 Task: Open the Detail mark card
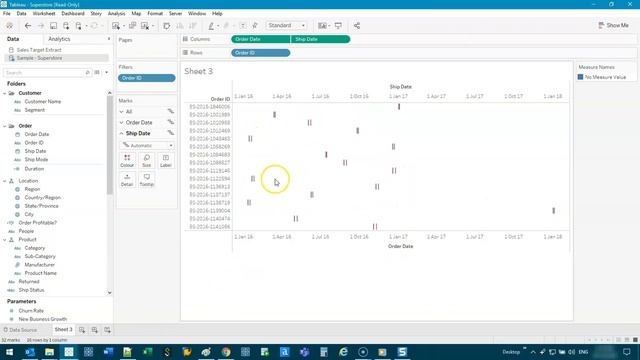[x=127, y=180]
